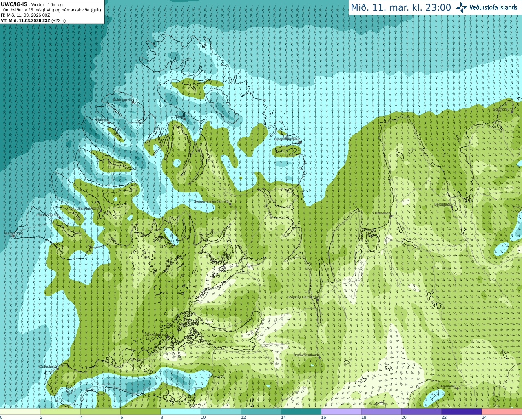Screen dimensions: 522x420
Task: Click the legend scale number 16
Action: [323, 418]
